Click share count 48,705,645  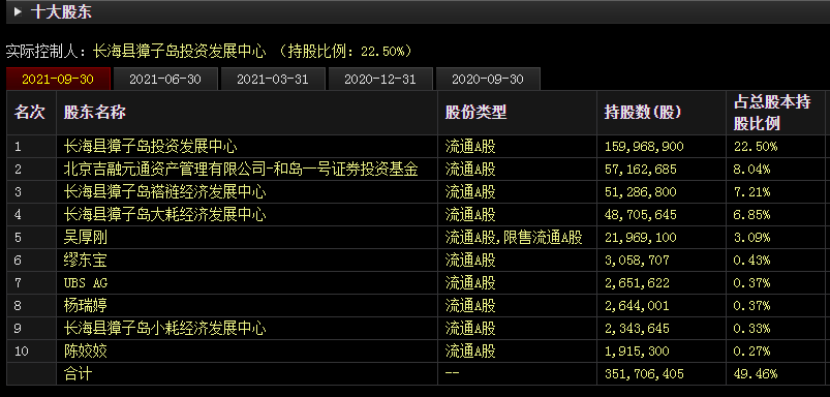pos(640,215)
